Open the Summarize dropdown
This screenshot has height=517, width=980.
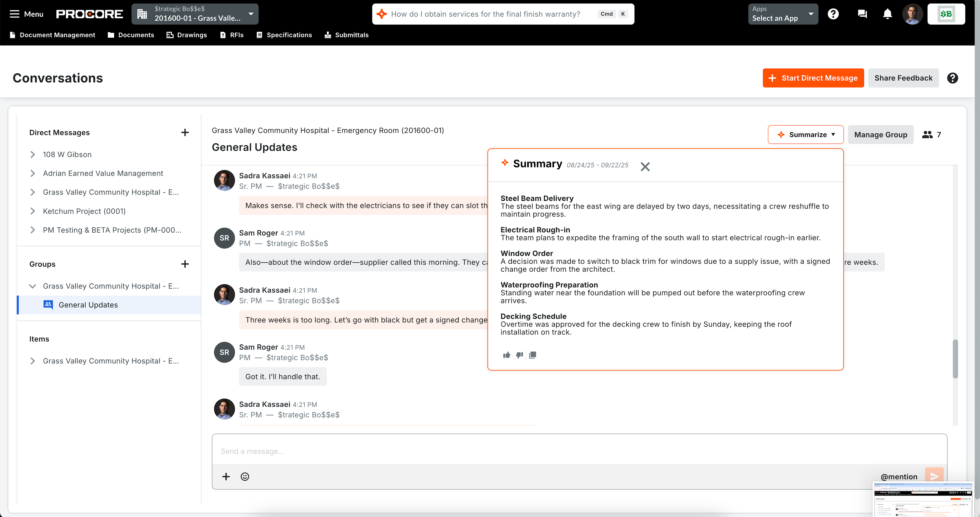[x=806, y=135]
